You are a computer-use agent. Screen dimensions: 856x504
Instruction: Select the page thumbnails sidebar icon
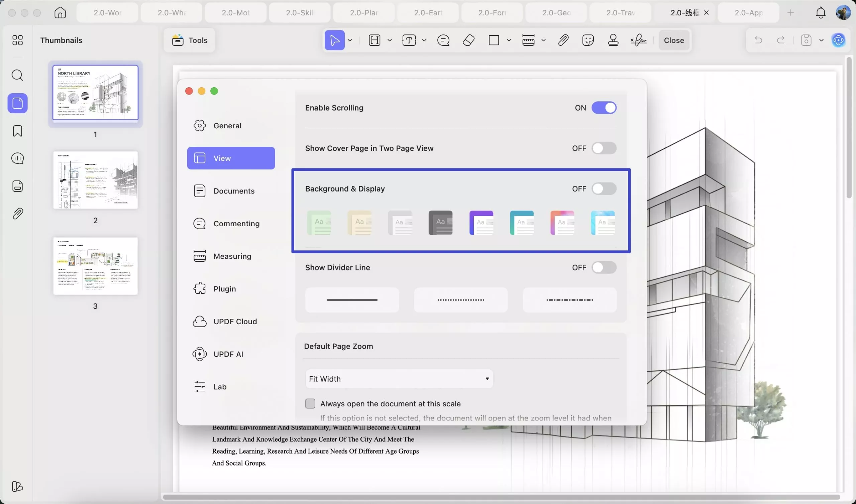17,103
